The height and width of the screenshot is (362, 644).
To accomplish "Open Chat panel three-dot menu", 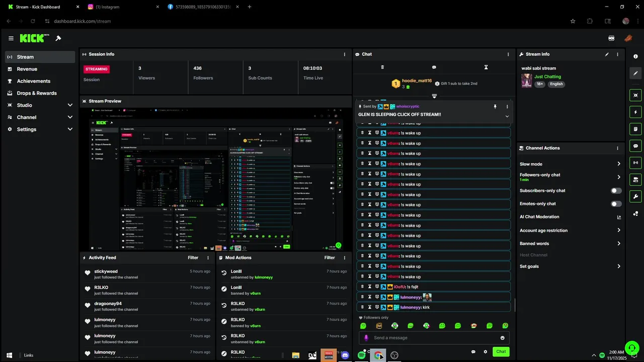I will pos(508,54).
